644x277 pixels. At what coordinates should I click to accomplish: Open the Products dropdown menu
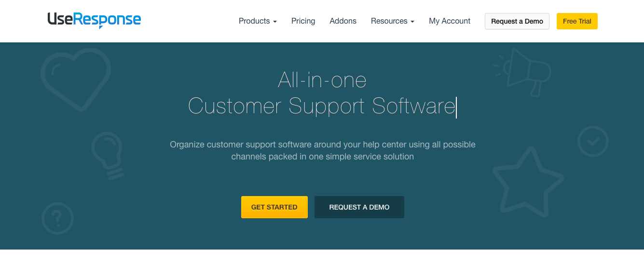pos(258,21)
